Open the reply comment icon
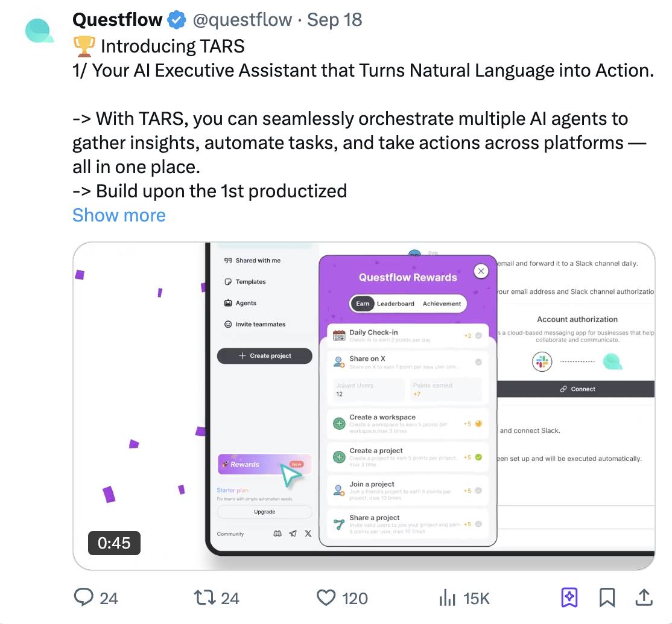 pos(84,597)
